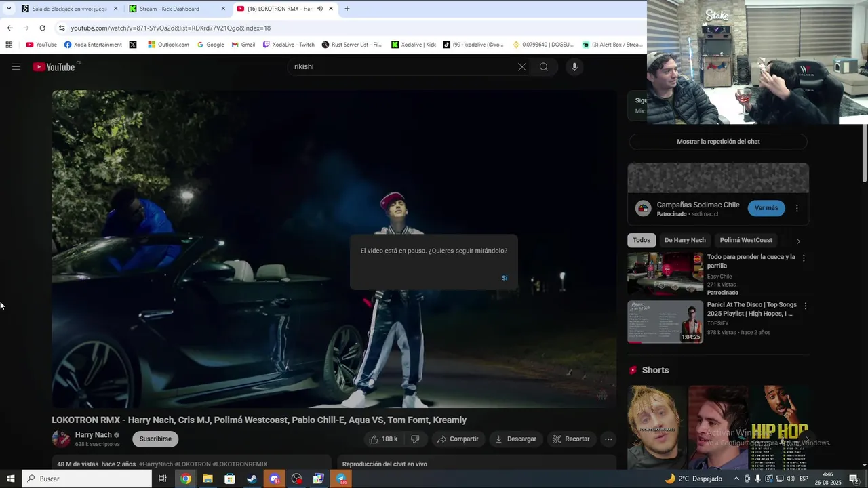The width and height of the screenshot is (868, 488).
Task: Launch Steam from the taskbar
Action: (252, 479)
